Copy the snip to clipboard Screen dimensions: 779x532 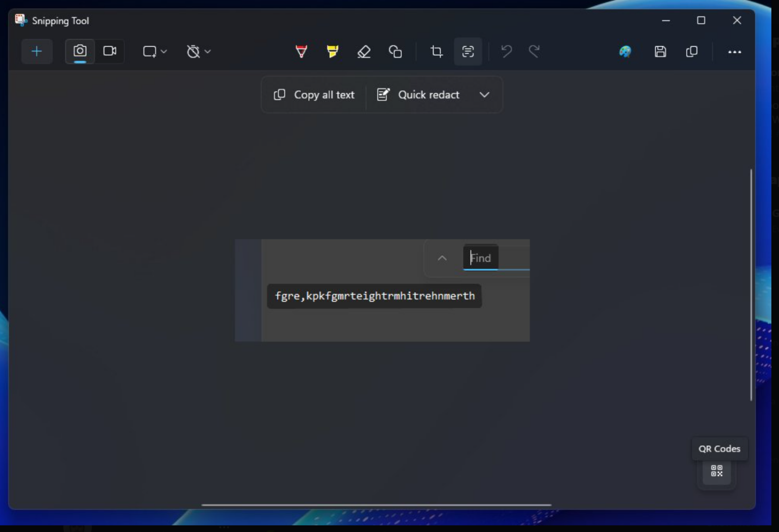(x=692, y=51)
